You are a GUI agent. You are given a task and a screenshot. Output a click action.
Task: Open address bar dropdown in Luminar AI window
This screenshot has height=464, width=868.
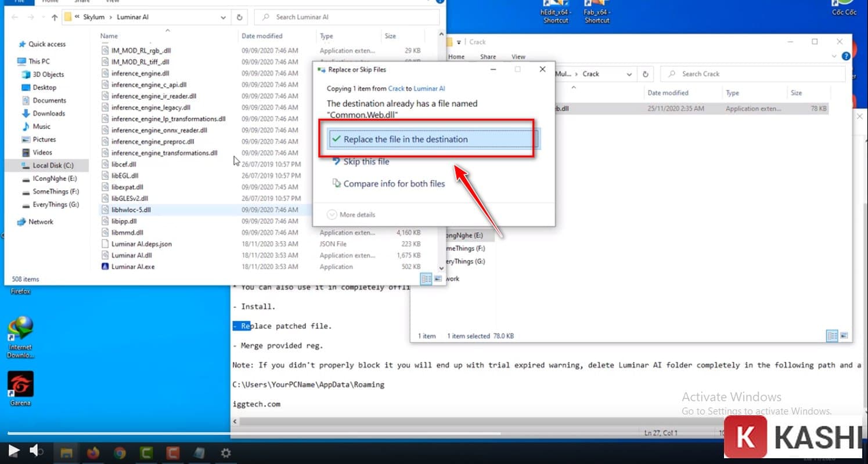pyautogui.click(x=224, y=17)
